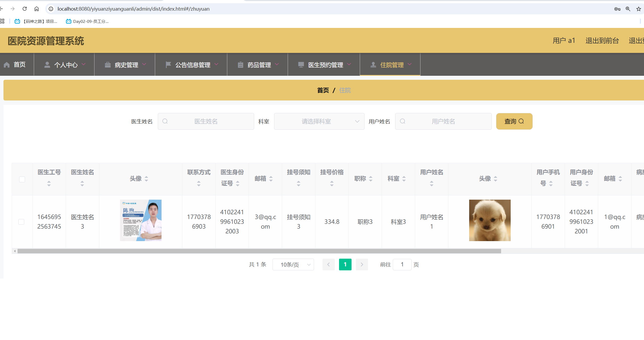This screenshot has height=340, width=644.
Task: Open the 请选择科室 dropdown
Action: (x=319, y=121)
